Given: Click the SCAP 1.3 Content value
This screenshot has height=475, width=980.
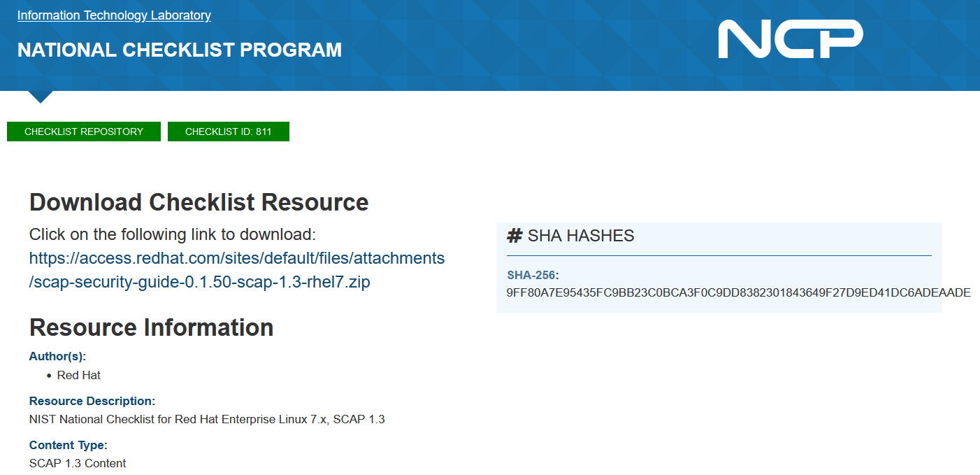Looking at the screenshot, I should 78,463.
